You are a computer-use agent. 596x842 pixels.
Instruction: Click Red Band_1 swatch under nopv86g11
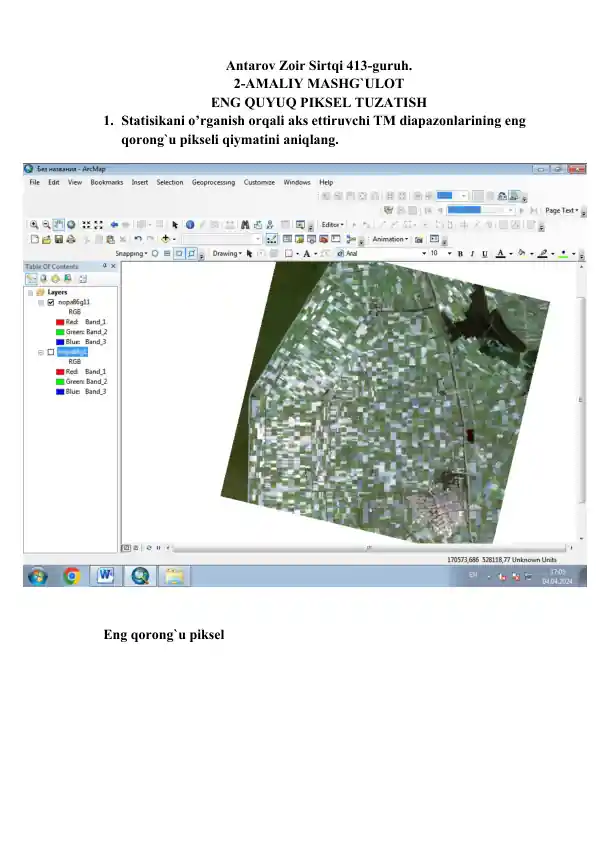(60, 322)
